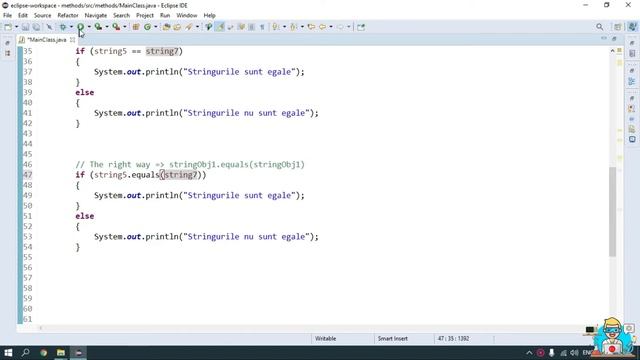640x360 pixels.
Task: Open the Edit menu
Action: pyautogui.click(x=23, y=16)
